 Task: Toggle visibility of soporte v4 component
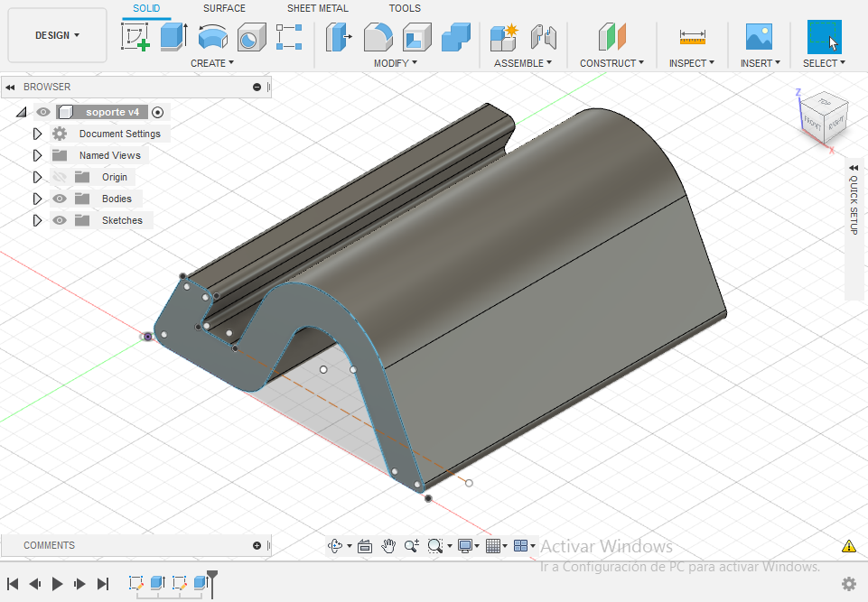(43, 112)
